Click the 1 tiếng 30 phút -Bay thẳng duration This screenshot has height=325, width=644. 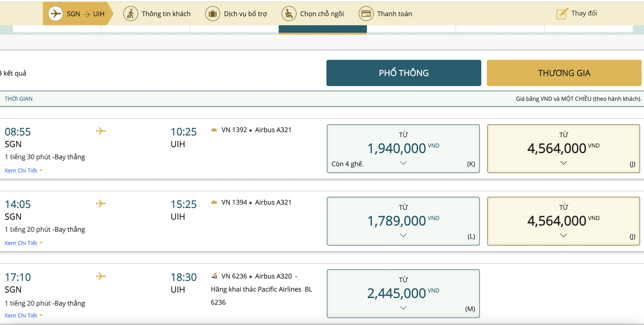(45, 157)
